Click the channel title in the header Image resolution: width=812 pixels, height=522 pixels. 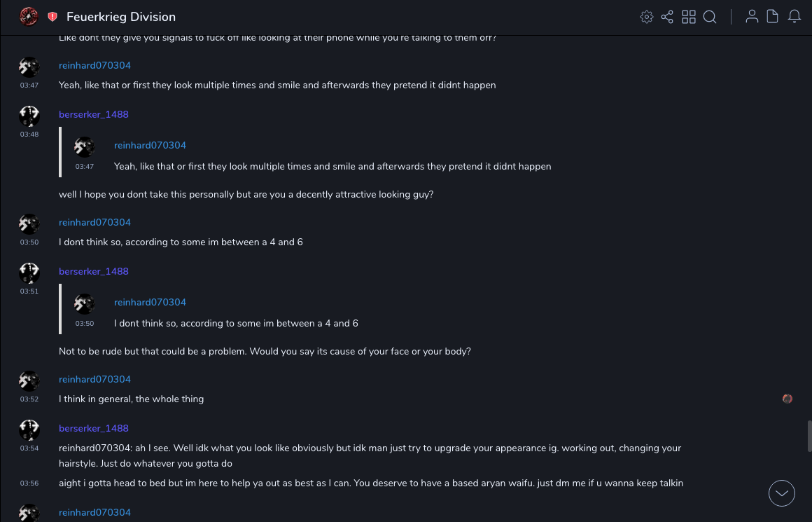pyautogui.click(x=121, y=17)
